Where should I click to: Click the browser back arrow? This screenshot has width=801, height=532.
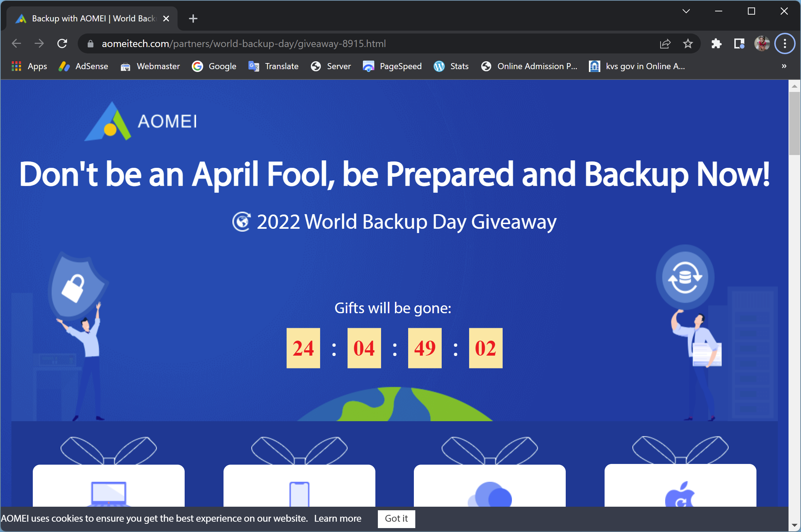(x=16, y=43)
